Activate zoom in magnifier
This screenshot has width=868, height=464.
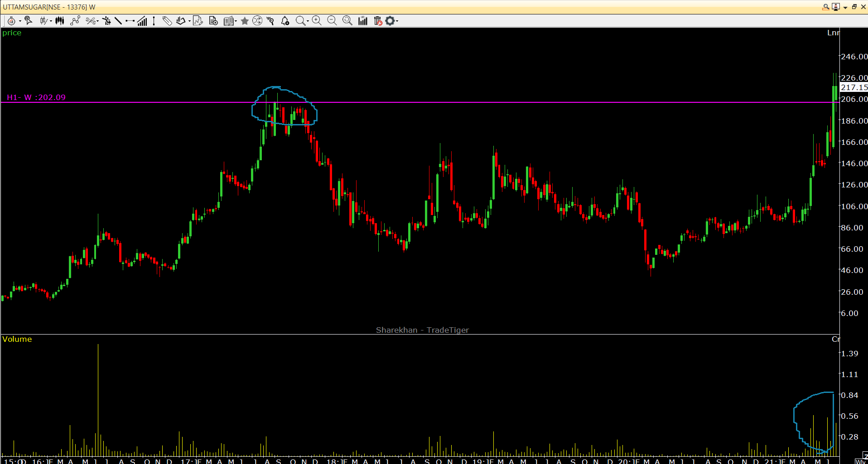pyautogui.click(x=316, y=21)
